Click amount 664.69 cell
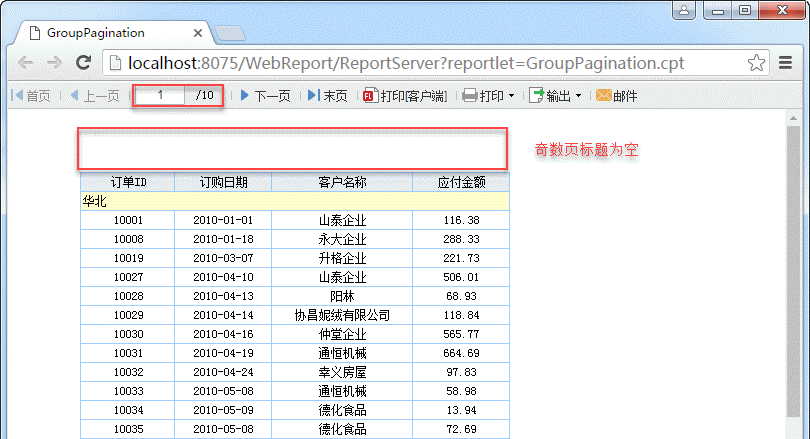 461,353
